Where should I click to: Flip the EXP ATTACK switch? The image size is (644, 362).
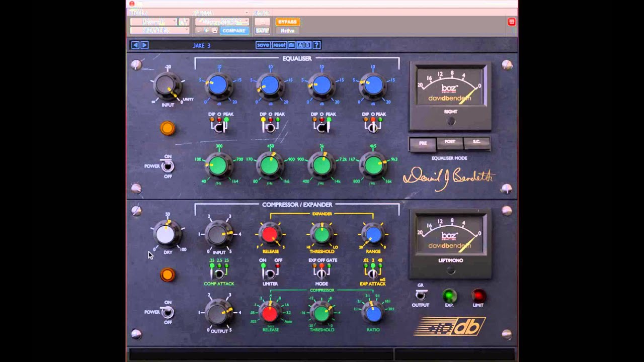pos(373,274)
